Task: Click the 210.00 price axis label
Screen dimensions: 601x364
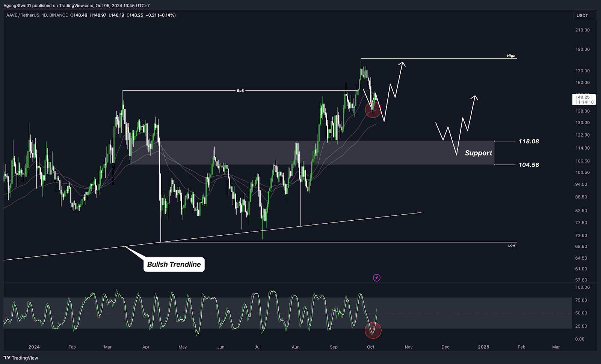Action: (x=583, y=30)
